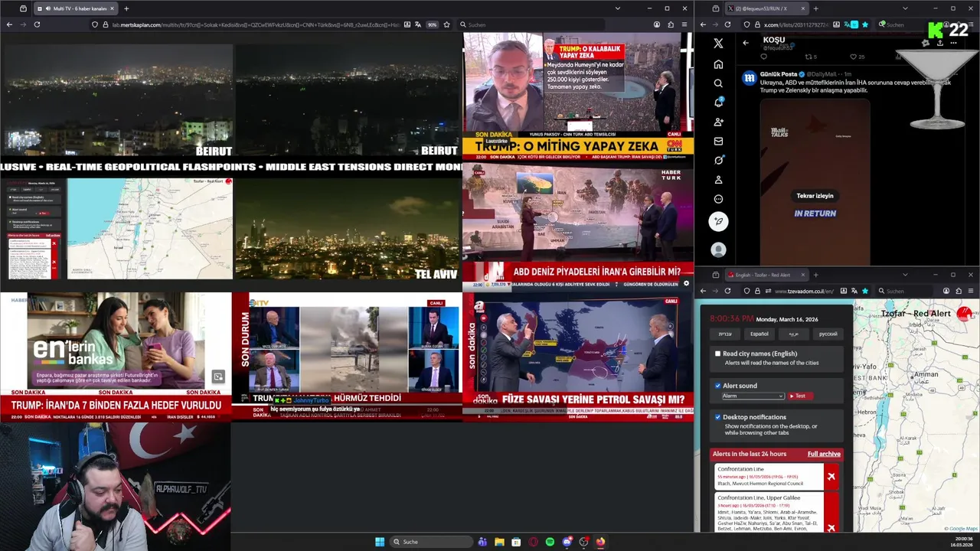The height and width of the screenshot is (551, 980).
Task: Click translate icon in Multi TV address bar
Action: click(418, 24)
